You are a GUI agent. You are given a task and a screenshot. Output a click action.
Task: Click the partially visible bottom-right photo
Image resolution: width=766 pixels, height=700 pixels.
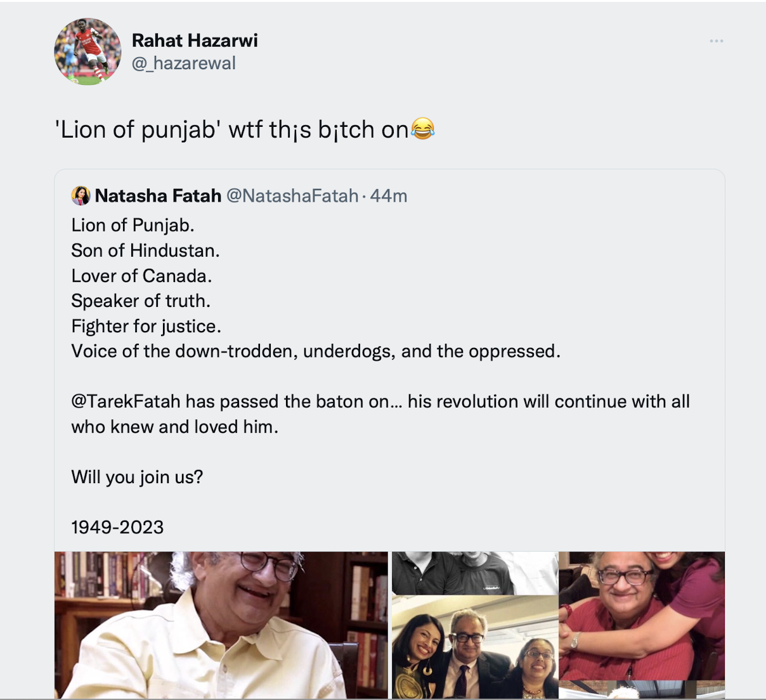(642, 690)
